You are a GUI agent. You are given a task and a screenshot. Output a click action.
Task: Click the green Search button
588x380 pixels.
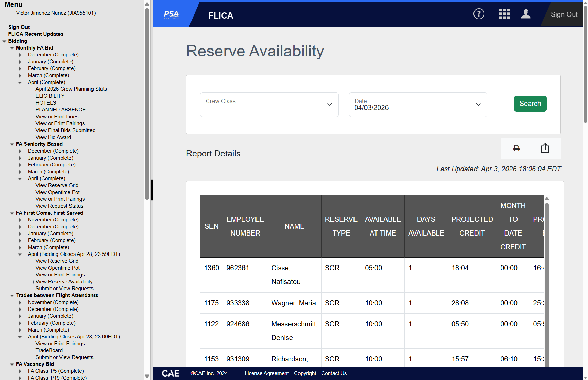tap(530, 104)
